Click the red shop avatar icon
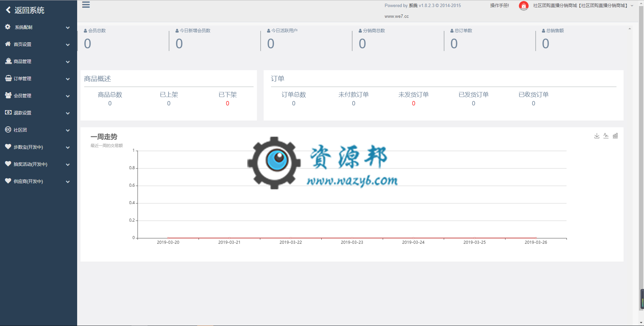The image size is (644, 326). click(524, 6)
